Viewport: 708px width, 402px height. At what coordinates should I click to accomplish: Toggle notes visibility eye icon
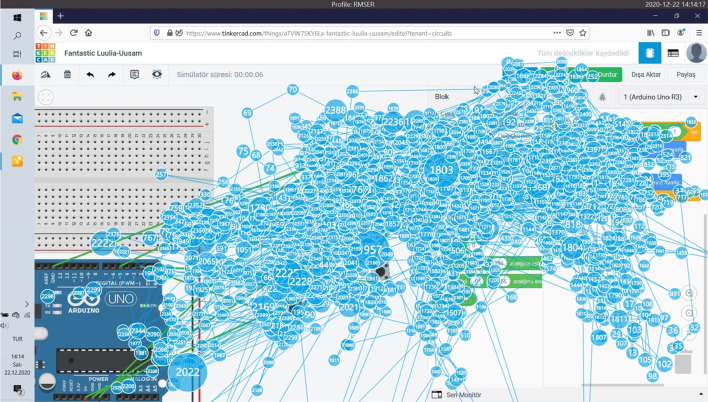157,74
